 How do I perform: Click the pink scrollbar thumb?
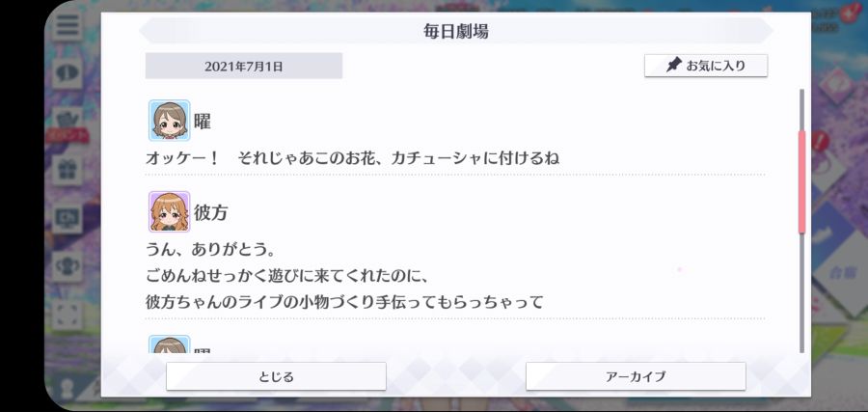(801, 181)
